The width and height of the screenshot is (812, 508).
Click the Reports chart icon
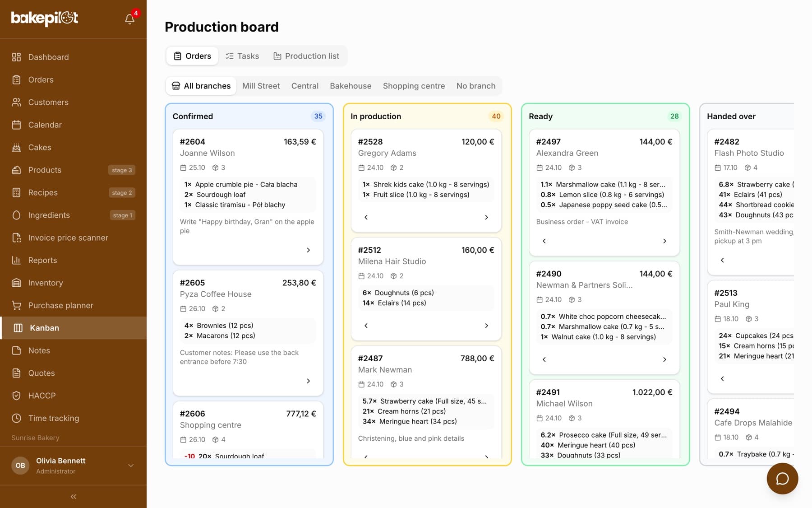[x=17, y=260]
